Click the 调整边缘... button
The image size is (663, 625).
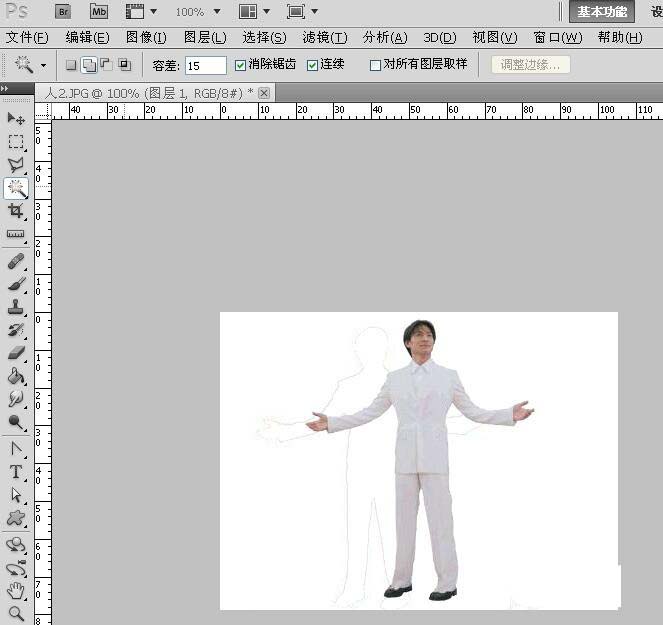530,65
